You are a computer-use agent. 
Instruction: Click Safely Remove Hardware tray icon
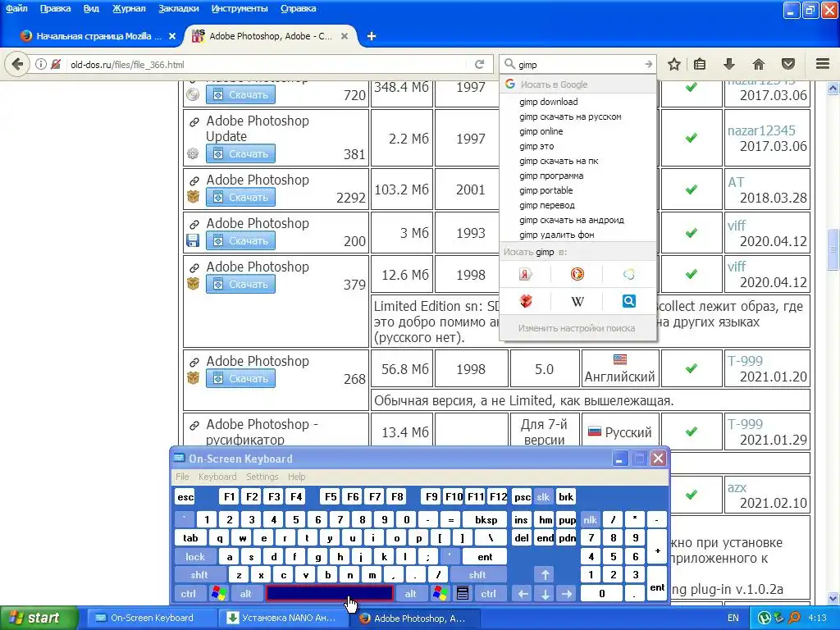click(x=779, y=618)
